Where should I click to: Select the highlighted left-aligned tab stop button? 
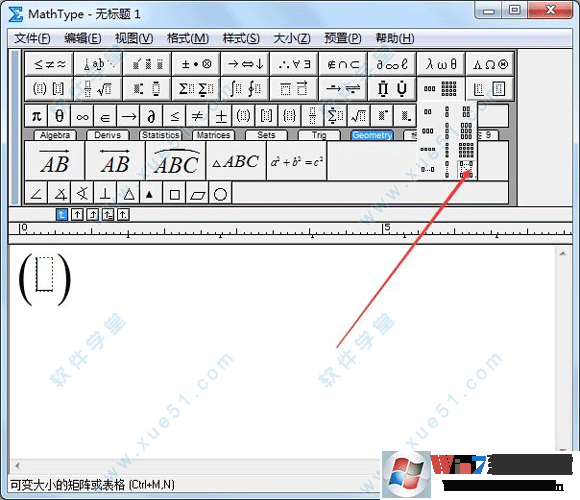click(x=62, y=214)
